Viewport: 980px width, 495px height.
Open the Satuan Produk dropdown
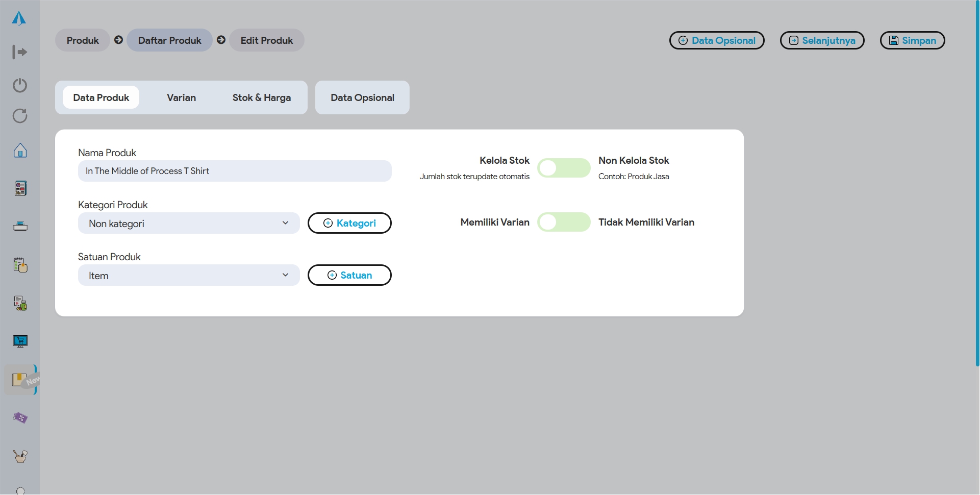click(188, 276)
